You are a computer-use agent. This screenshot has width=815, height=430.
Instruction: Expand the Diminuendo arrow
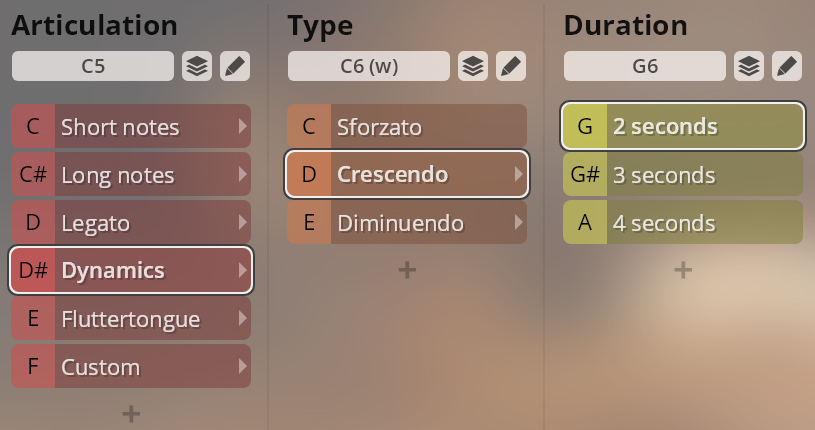click(517, 222)
